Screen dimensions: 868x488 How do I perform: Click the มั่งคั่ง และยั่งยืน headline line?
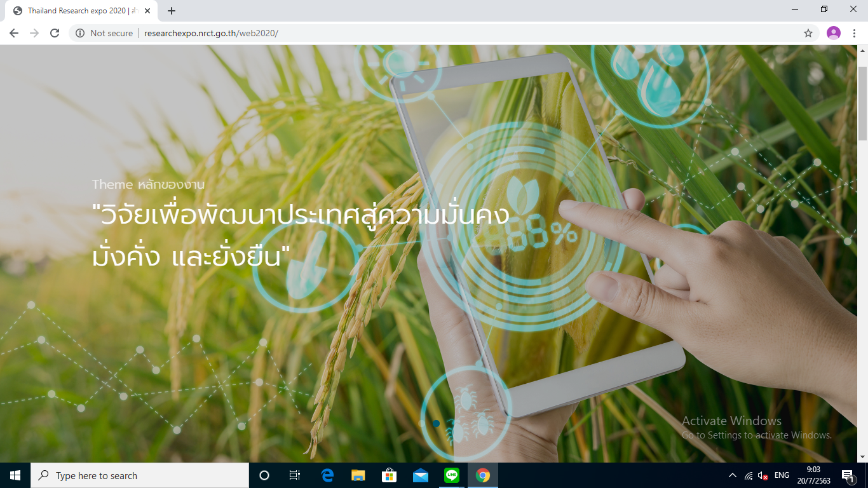pos(191,255)
